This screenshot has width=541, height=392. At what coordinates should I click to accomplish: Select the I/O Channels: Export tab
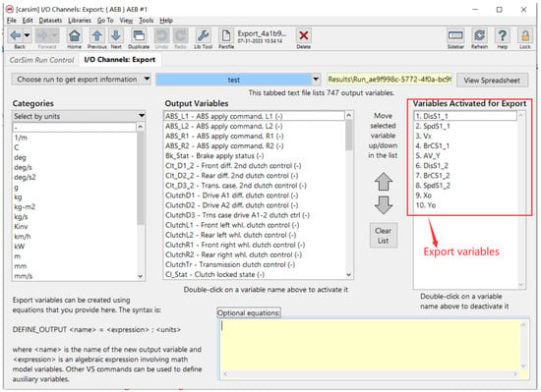120,60
